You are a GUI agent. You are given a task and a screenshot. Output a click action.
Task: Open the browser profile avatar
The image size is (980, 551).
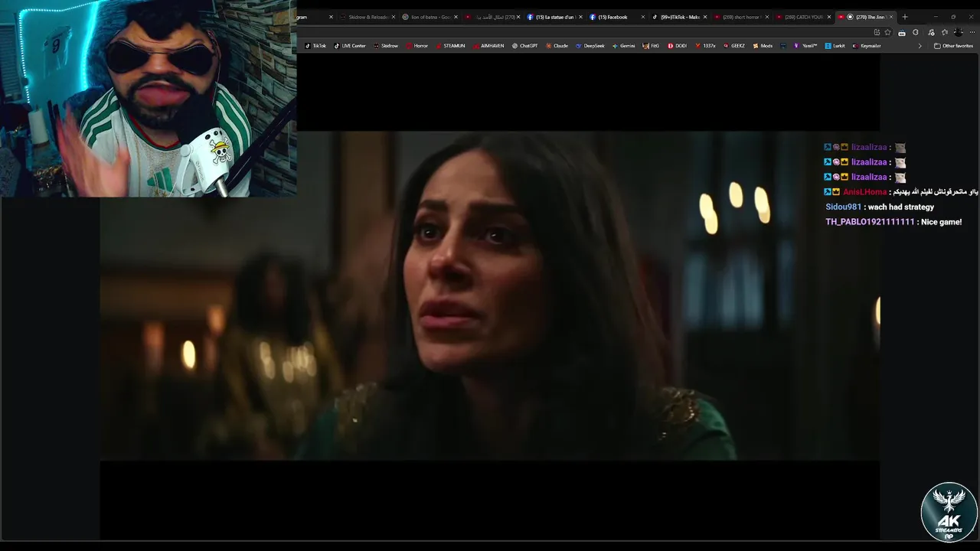pyautogui.click(x=959, y=32)
